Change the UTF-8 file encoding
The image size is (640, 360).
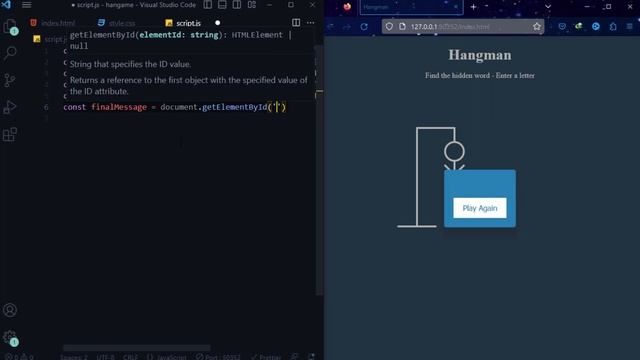click(x=106, y=357)
